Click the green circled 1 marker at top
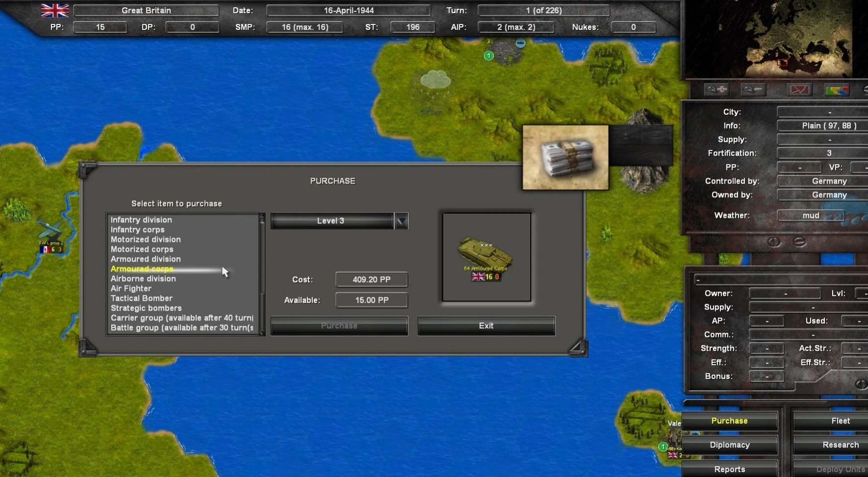 point(489,56)
